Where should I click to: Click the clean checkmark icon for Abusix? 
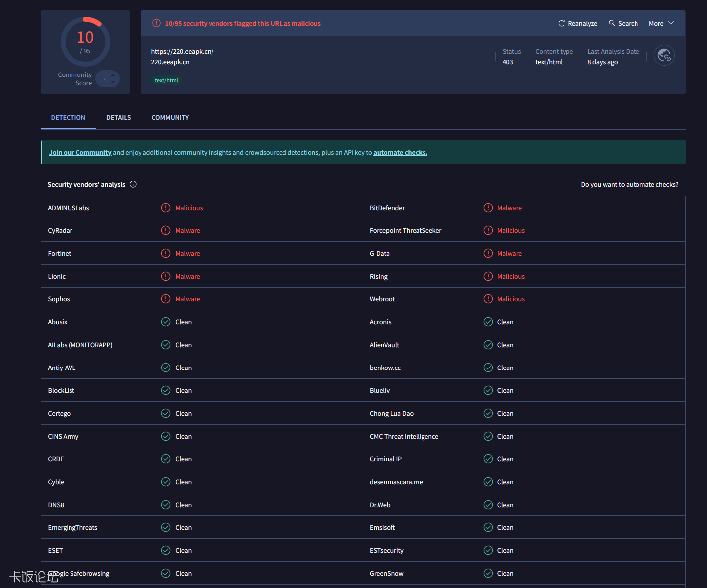(166, 322)
